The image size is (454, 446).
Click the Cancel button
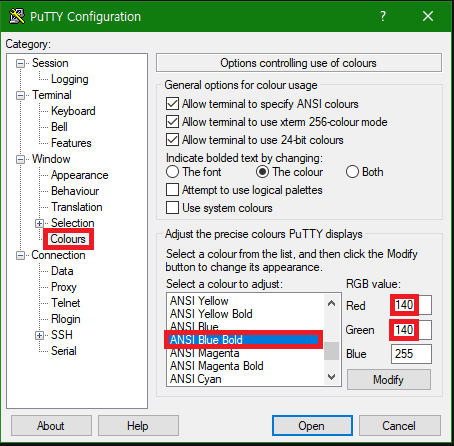(x=400, y=425)
